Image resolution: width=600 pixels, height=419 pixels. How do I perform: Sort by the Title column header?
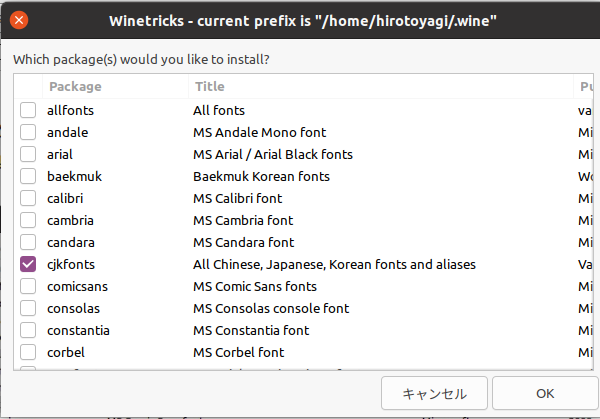pyautogui.click(x=381, y=86)
